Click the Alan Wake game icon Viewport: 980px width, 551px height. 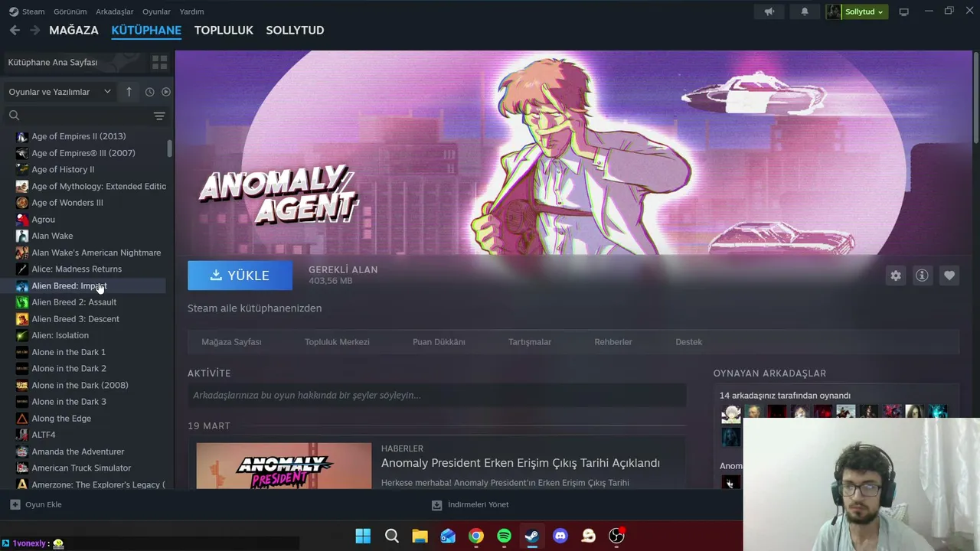point(22,236)
